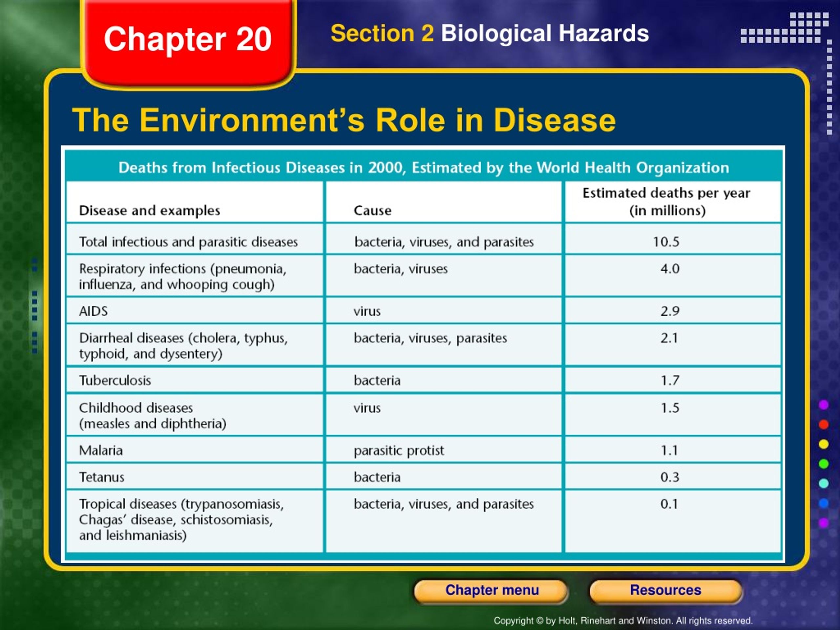The width and height of the screenshot is (840, 630).
Task: Click the cause cell in the Tetanus row
Action: [x=444, y=476]
